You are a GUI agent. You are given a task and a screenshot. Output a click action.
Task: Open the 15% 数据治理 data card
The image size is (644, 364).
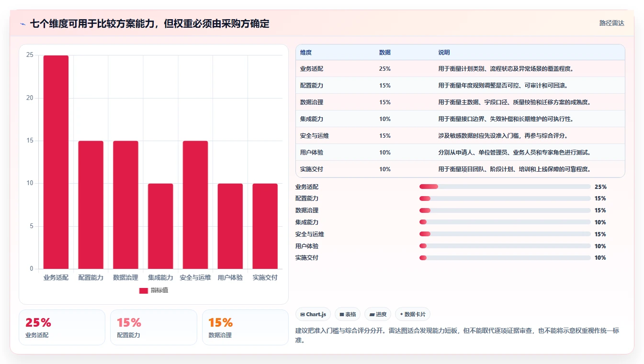[x=245, y=327]
